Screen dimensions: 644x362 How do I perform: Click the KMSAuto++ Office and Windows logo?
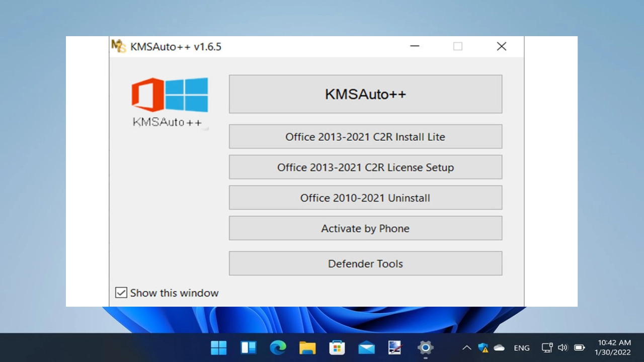(x=170, y=102)
